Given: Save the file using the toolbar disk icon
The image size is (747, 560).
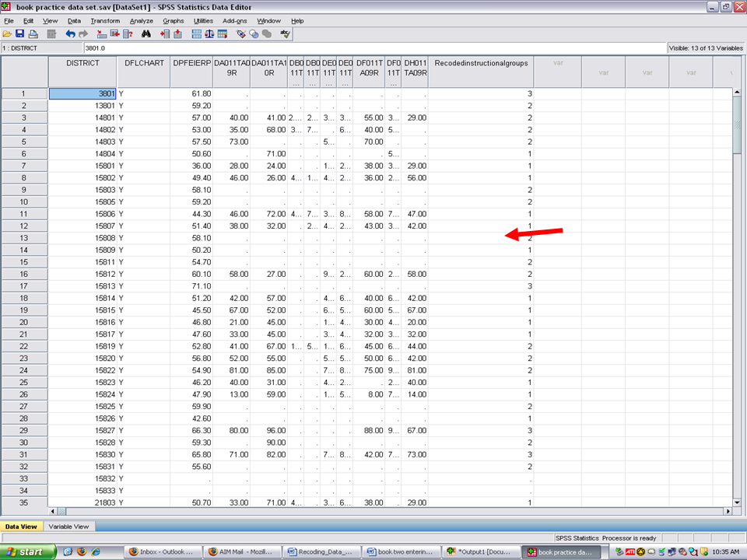Looking at the screenshot, I should [20, 34].
